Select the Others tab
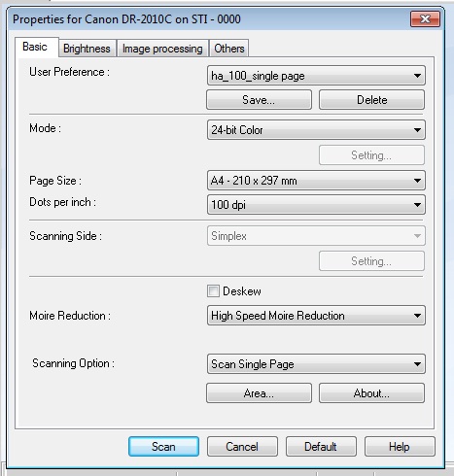Image resolution: width=454 pixels, height=476 pixels. [x=229, y=49]
